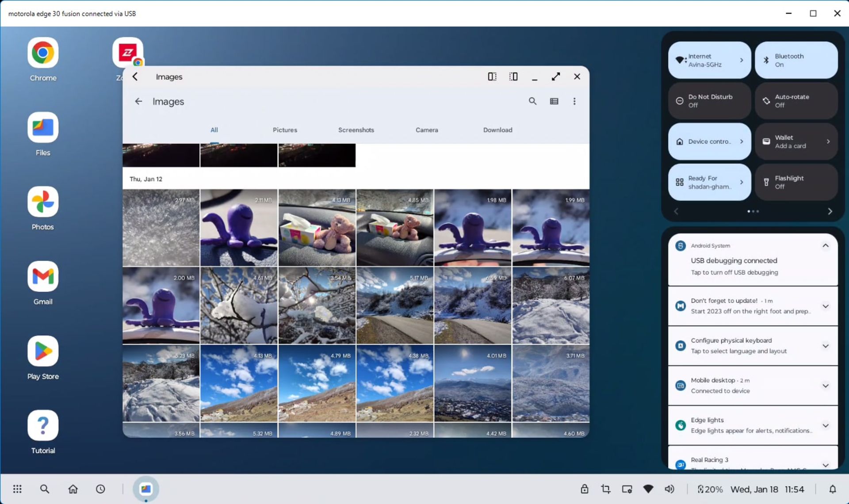Open the app drawer grid icon
The width and height of the screenshot is (849, 504).
pos(17,489)
